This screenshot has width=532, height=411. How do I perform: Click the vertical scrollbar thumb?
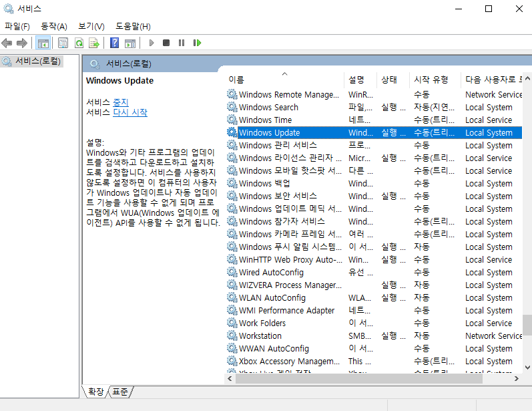527,325
